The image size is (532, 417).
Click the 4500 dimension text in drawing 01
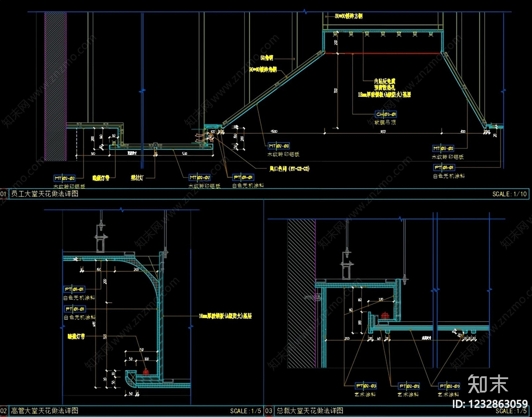coord(274,132)
